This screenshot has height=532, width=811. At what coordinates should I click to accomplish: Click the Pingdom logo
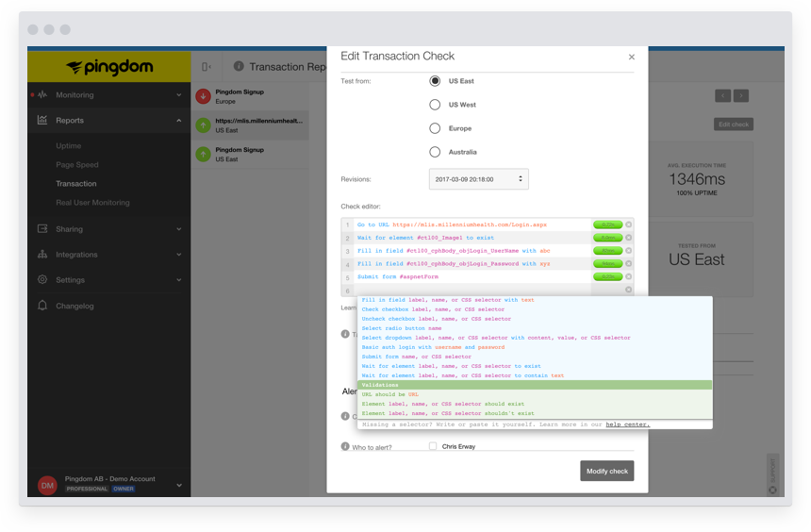point(109,67)
